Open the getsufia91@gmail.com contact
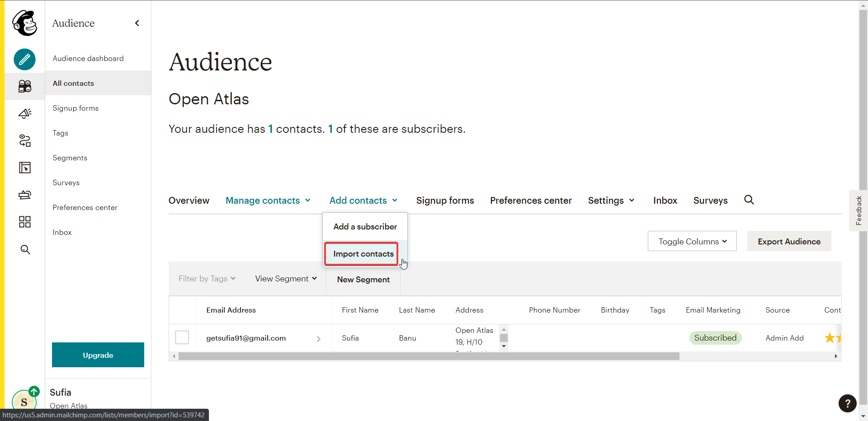 pyautogui.click(x=246, y=338)
